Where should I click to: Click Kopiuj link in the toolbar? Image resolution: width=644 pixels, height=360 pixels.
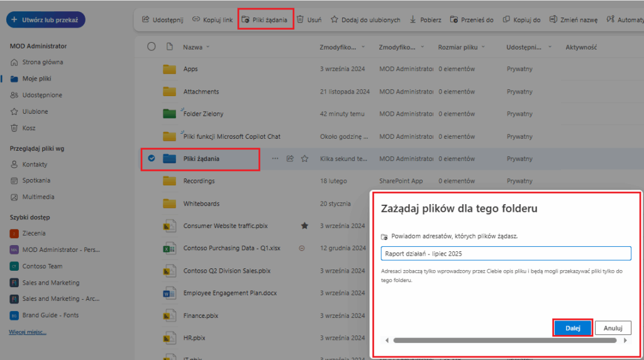213,19
